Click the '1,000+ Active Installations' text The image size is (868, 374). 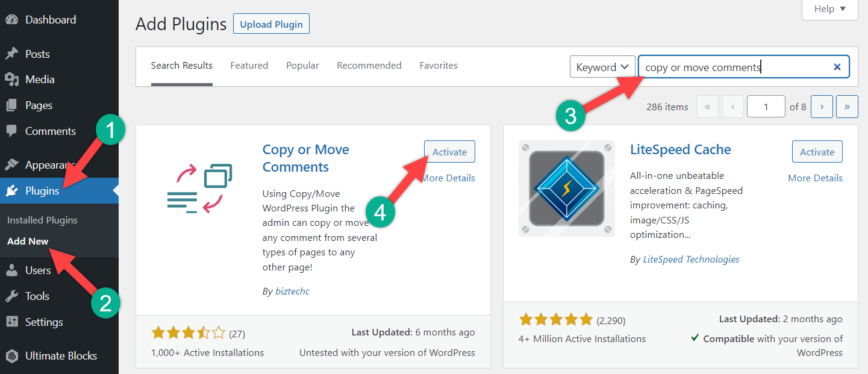pyautogui.click(x=208, y=352)
